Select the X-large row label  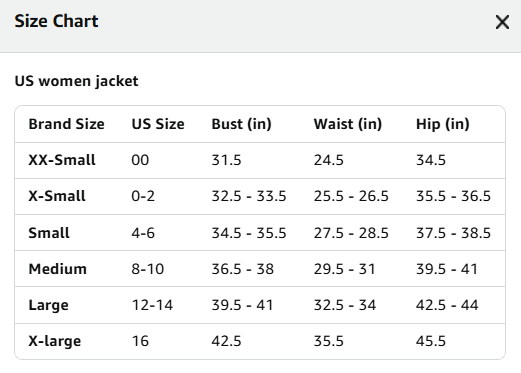[x=55, y=341]
